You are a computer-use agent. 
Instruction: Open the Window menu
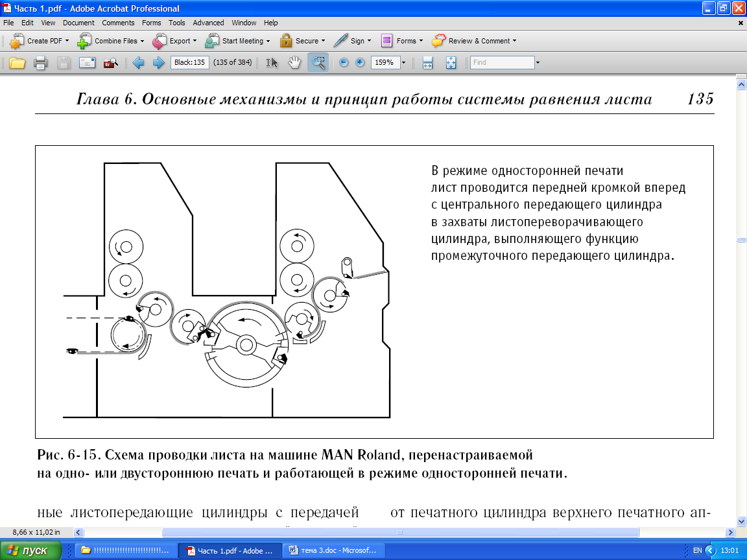click(244, 23)
